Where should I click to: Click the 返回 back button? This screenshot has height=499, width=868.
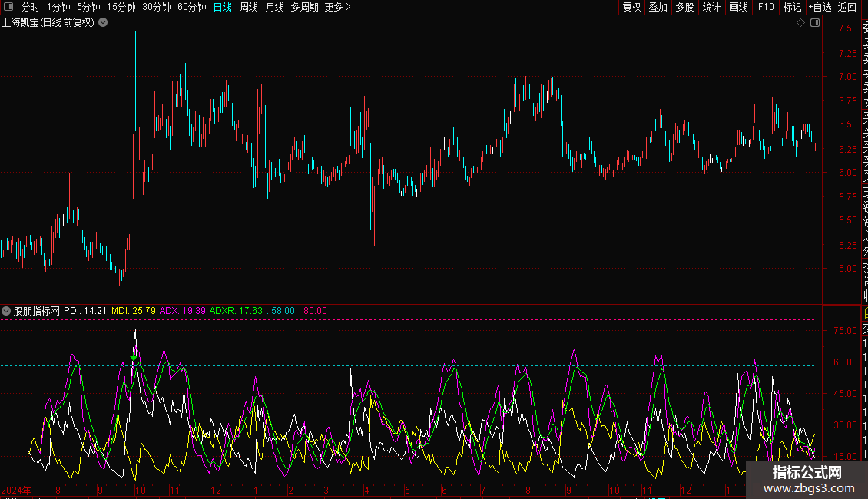tap(847, 7)
